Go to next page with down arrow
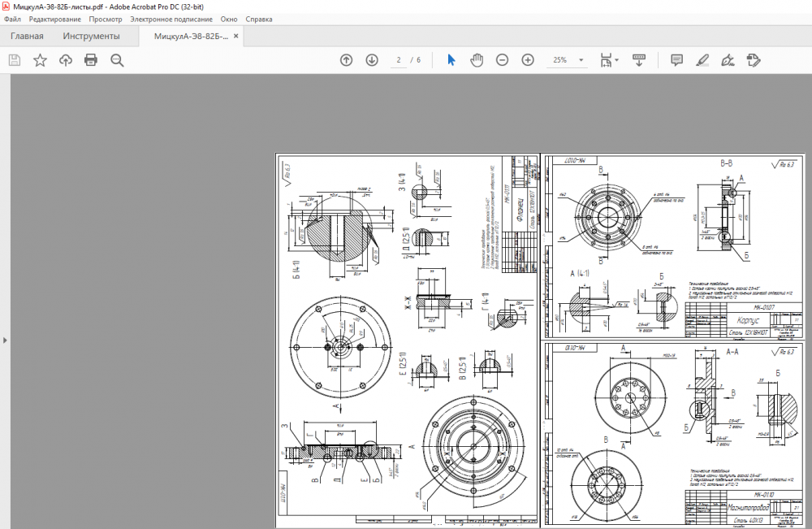This screenshot has height=529, width=812. coord(372,60)
